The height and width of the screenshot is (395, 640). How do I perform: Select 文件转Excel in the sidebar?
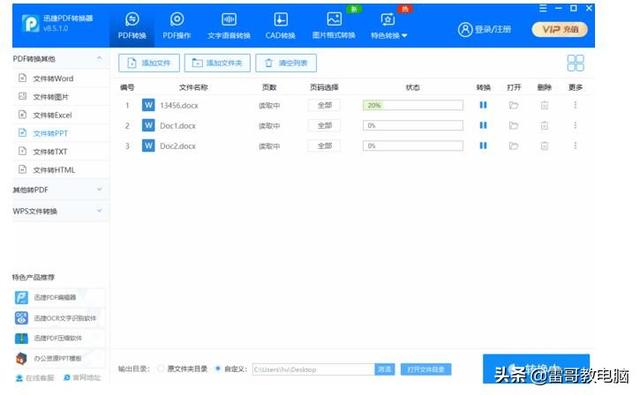pyautogui.click(x=60, y=115)
